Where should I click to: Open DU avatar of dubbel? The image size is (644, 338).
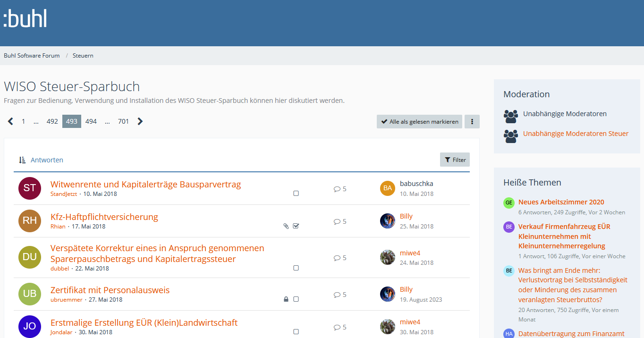[x=30, y=257]
